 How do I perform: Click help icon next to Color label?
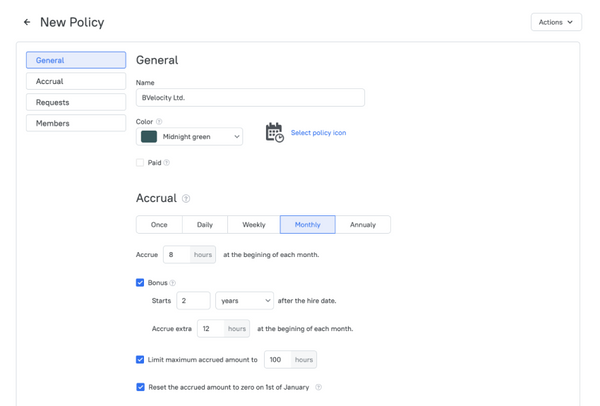point(160,122)
